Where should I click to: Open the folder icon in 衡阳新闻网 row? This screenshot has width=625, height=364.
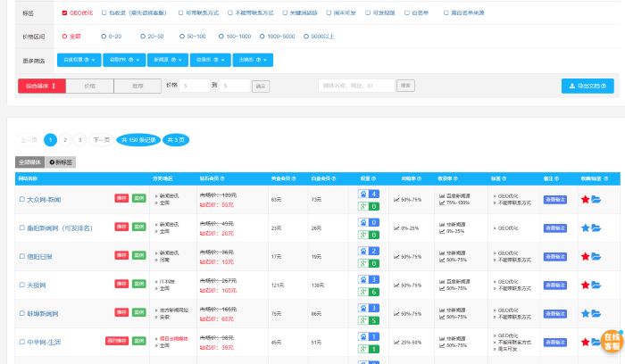pyautogui.click(x=596, y=228)
